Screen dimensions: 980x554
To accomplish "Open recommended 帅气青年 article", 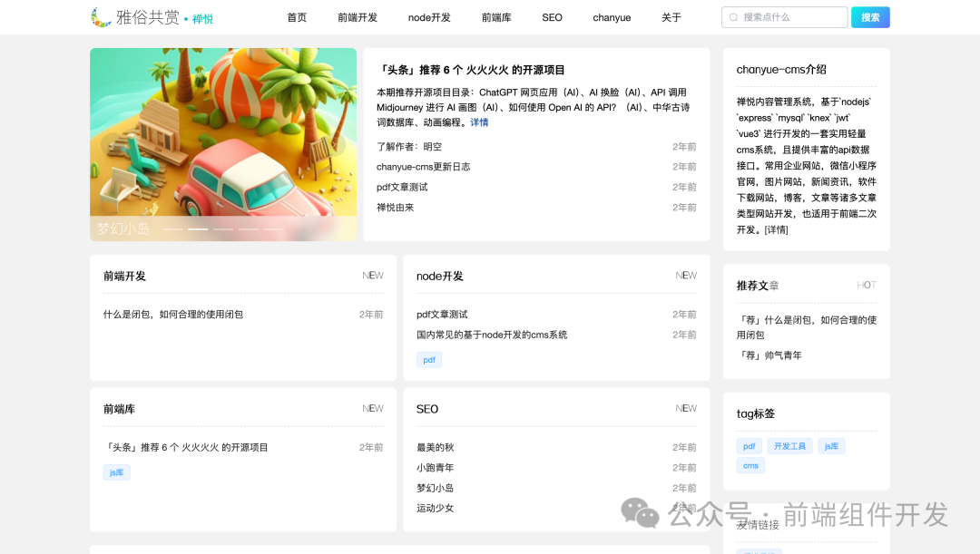I will [x=769, y=355].
